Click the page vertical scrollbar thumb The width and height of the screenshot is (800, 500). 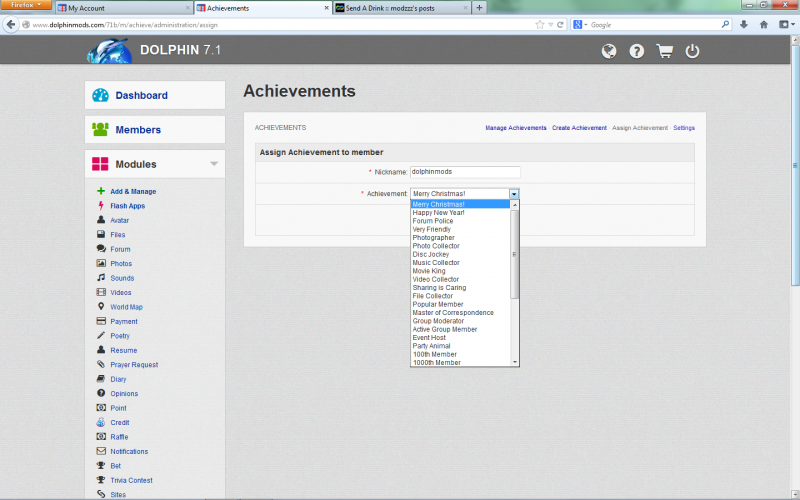pyautogui.click(x=795, y=165)
